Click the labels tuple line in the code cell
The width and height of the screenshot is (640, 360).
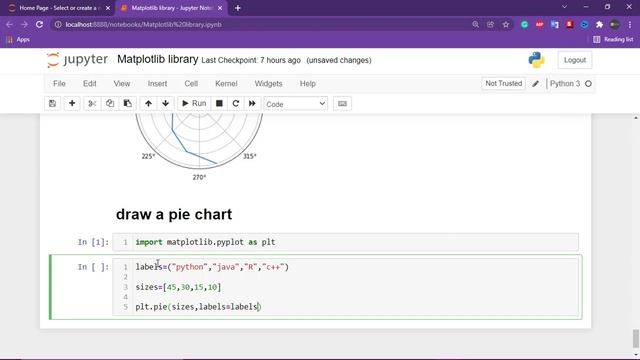click(x=212, y=267)
